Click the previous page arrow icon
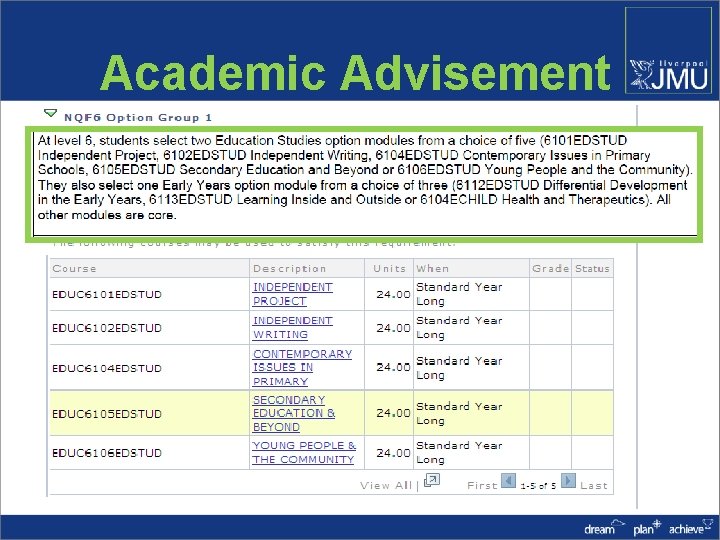 click(x=508, y=481)
